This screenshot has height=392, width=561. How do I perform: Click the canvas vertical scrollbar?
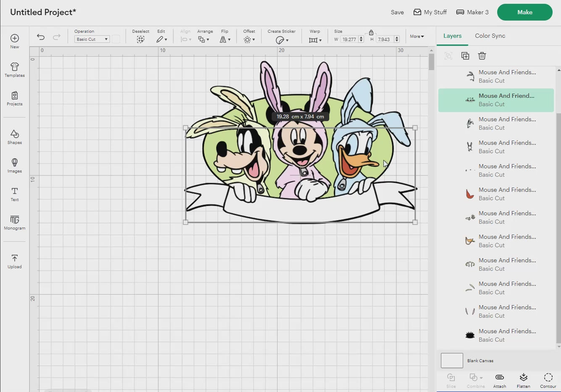point(431,62)
